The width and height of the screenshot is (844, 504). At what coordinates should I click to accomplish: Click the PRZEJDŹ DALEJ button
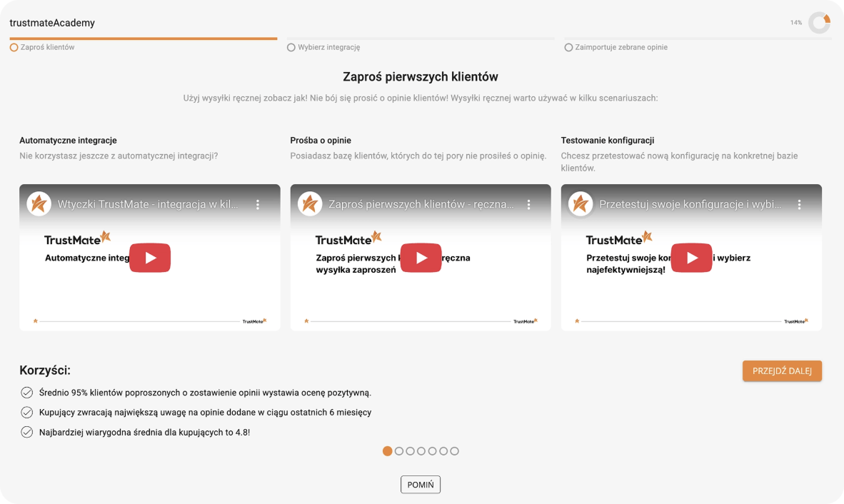tap(782, 371)
